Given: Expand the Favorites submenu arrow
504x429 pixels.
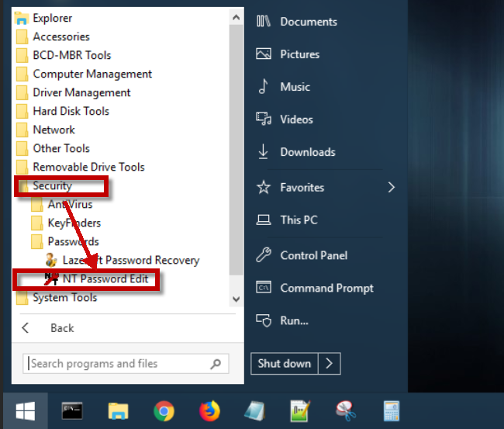Looking at the screenshot, I should 391,188.
